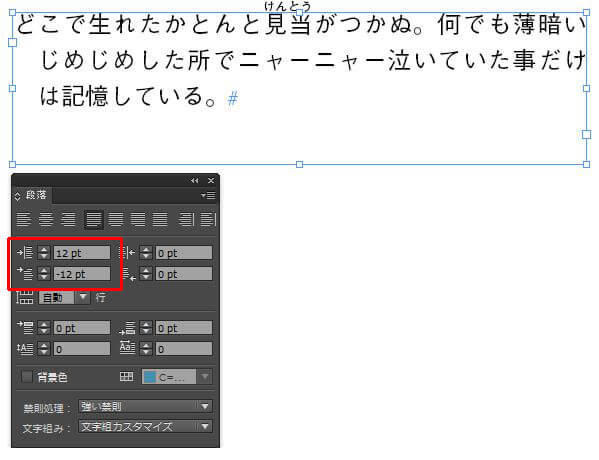This screenshot has height=460, width=599.
Task: Collapse the panel with double arrows
Action: point(195,180)
